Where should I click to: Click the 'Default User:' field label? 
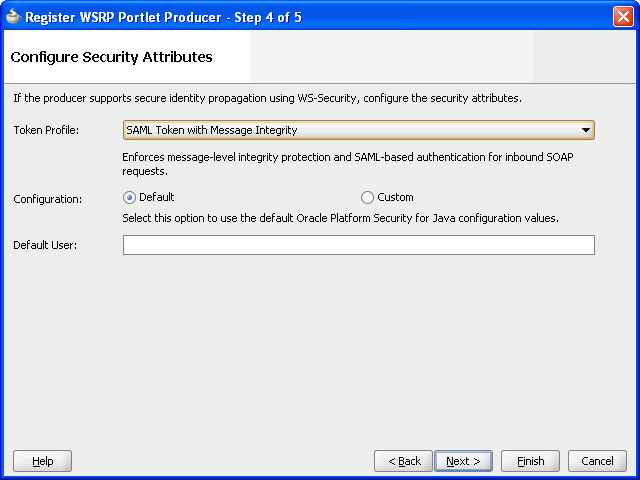[x=45, y=245]
